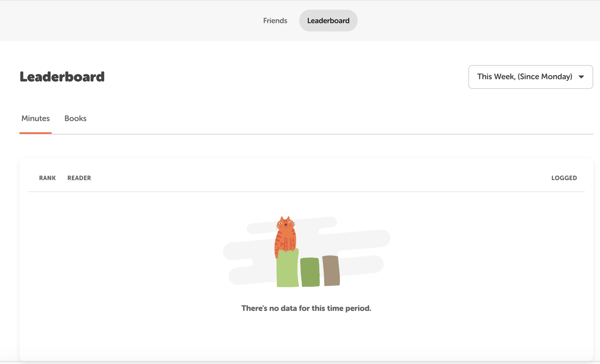Click the orange underline beneath Minutes
Image resolution: width=600 pixels, height=364 pixels.
click(x=36, y=133)
